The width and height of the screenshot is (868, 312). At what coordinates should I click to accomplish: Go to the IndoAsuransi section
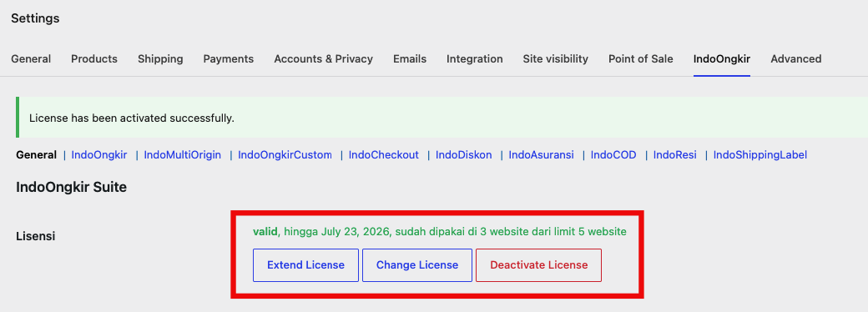[541, 155]
